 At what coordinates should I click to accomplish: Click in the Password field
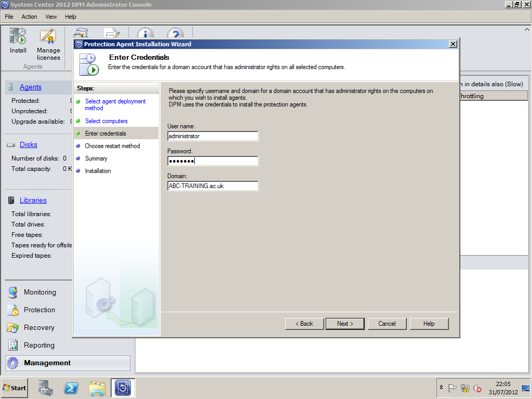pyautogui.click(x=212, y=161)
